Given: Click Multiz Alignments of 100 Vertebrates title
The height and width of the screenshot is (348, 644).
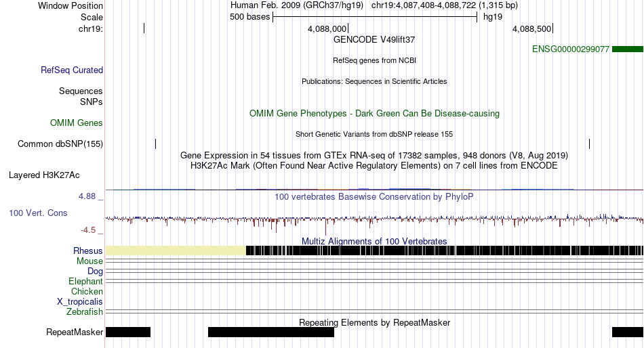Looking at the screenshot, I should coord(374,241).
